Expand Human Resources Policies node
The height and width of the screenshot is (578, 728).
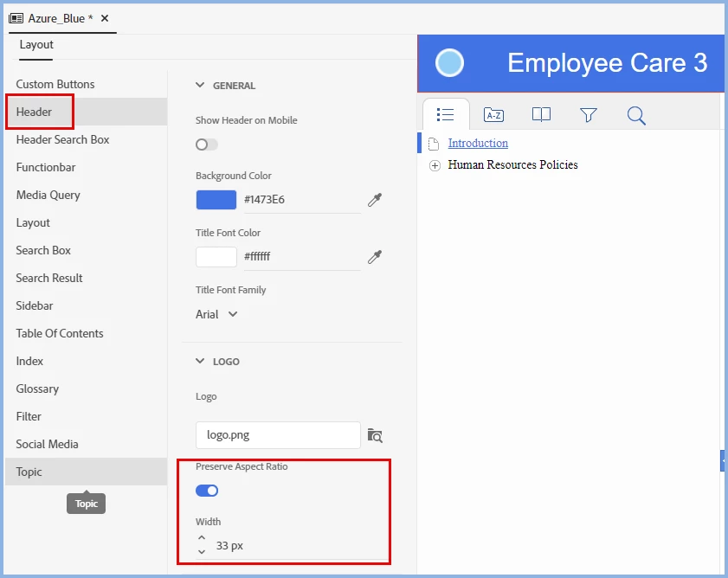(x=435, y=165)
